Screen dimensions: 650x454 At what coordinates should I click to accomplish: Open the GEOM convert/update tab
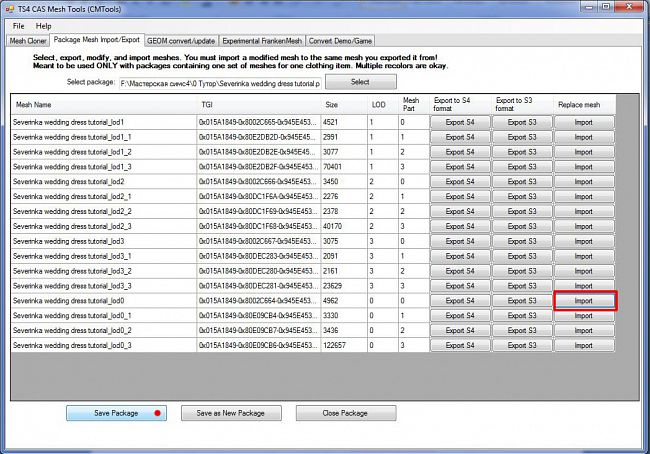pos(181,41)
